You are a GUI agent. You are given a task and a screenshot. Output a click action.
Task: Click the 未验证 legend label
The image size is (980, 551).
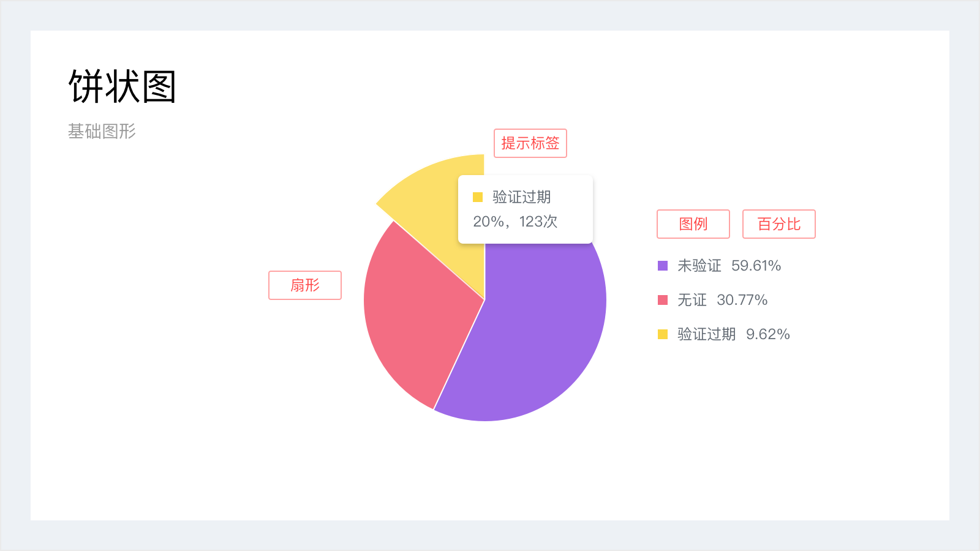click(x=699, y=266)
